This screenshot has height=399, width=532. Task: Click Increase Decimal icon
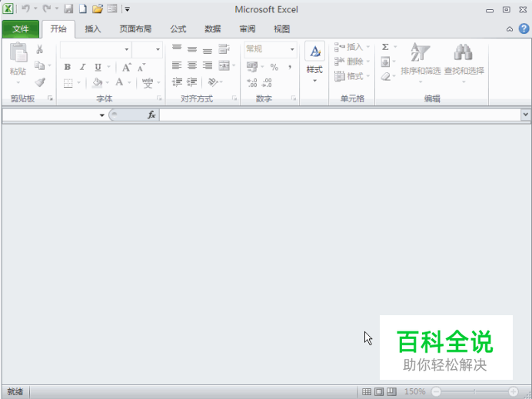(x=251, y=82)
